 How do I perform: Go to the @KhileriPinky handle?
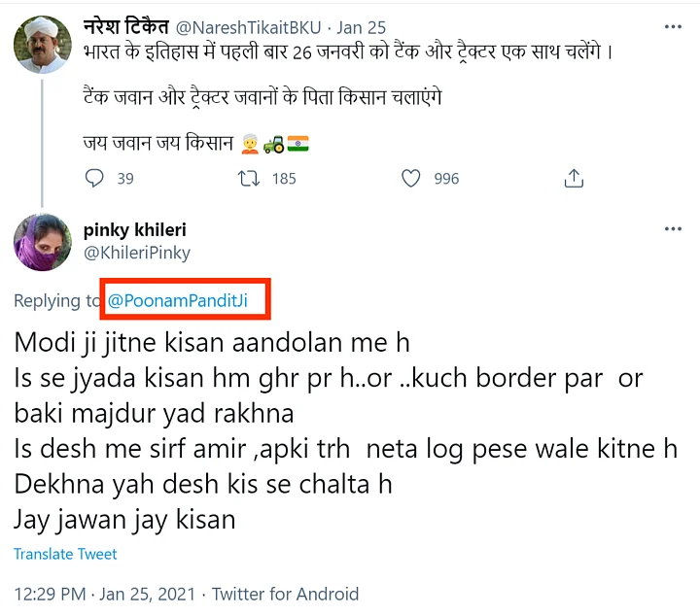point(137,253)
